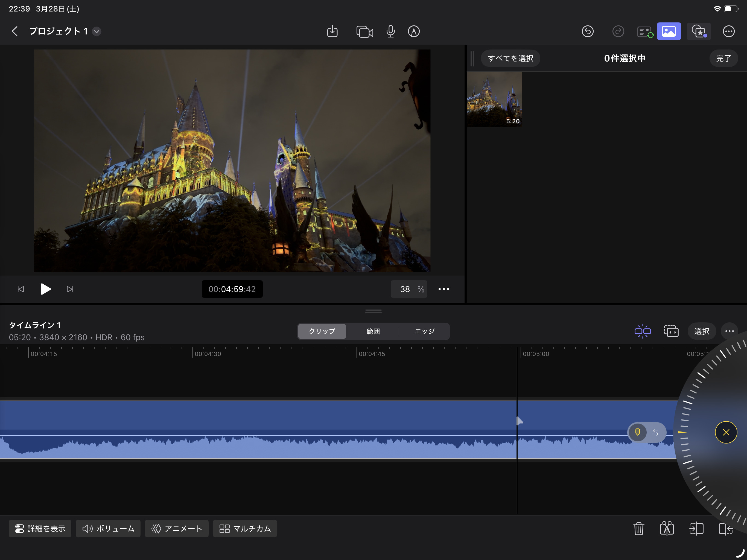The width and height of the screenshot is (747, 560).
Task: Close the jog wheel with X
Action: [x=726, y=432]
